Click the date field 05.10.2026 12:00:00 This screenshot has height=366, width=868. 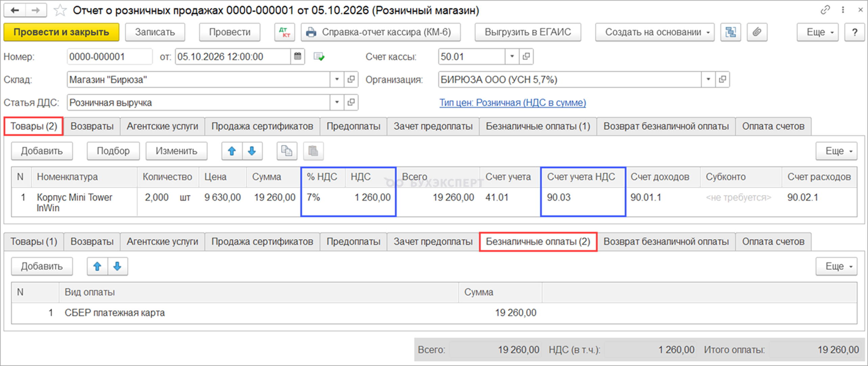233,56
